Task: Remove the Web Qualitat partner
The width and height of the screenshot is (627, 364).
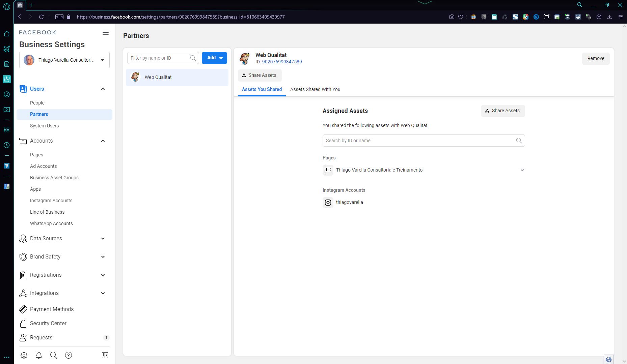Action: pyautogui.click(x=596, y=58)
